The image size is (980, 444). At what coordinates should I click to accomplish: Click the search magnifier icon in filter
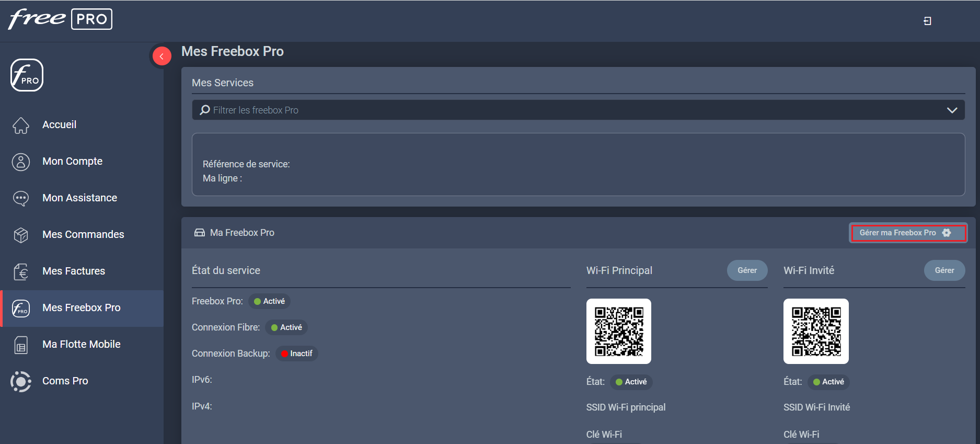click(205, 110)
